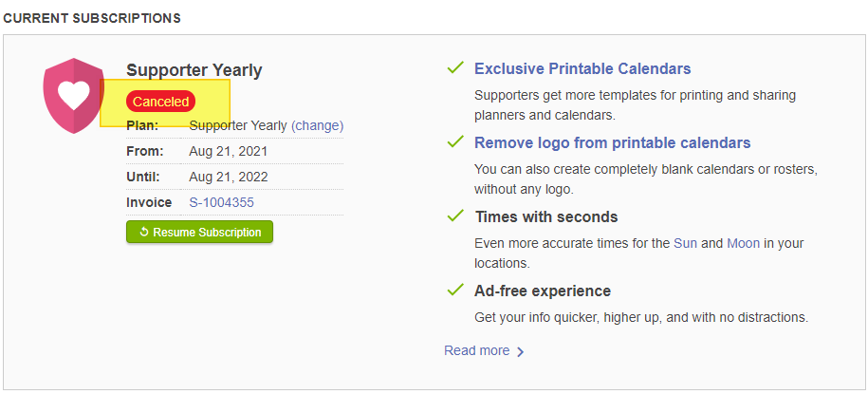This screenshot has height=394, width=868.
Task: Click the Supporter Yearly heading
Action: tap(194, 71)
